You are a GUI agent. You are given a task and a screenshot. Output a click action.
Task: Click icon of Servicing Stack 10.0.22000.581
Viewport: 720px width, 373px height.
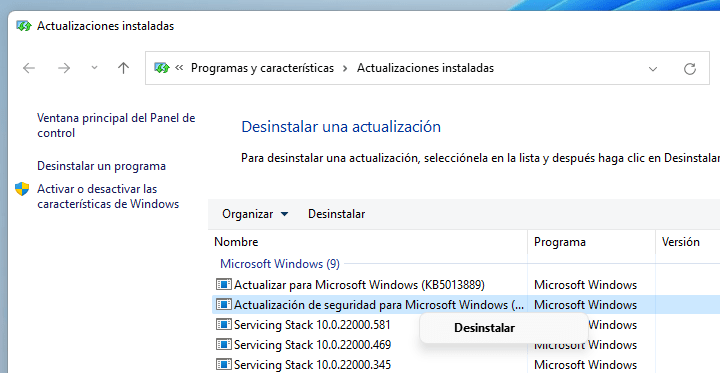click(x=224, y=324)
